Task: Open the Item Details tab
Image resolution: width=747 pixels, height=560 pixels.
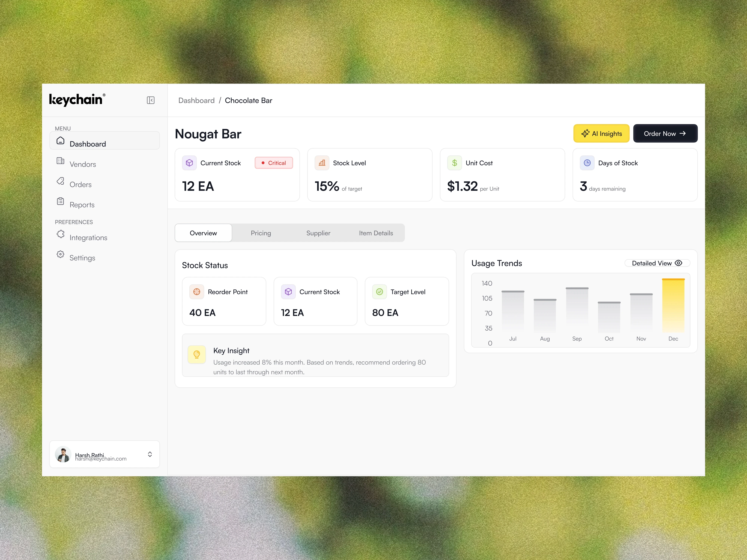Action: pos(376,233)
